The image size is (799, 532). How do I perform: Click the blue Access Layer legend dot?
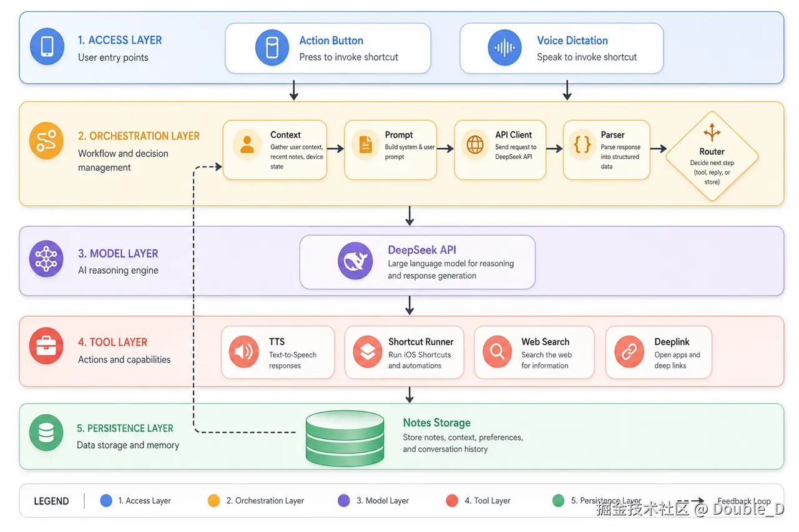106,500
